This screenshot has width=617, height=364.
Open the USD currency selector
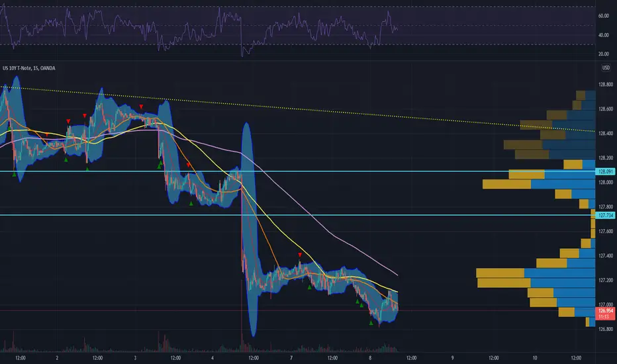(x=606, y=68)
